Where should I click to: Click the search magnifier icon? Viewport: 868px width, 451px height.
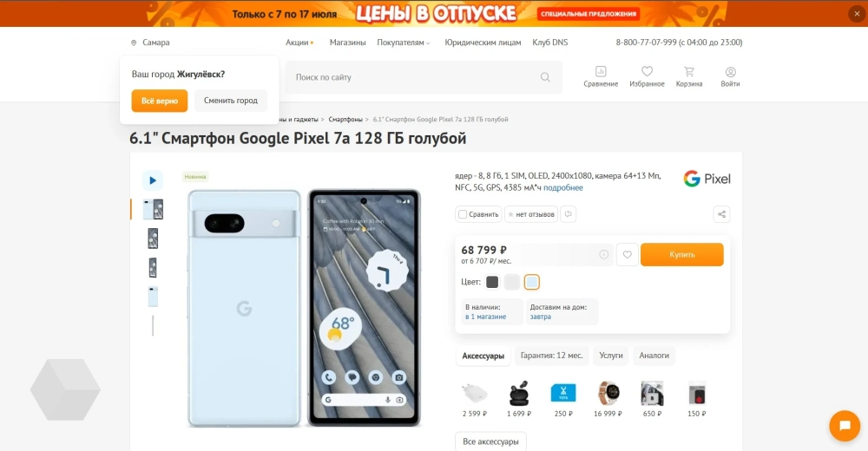545,77
